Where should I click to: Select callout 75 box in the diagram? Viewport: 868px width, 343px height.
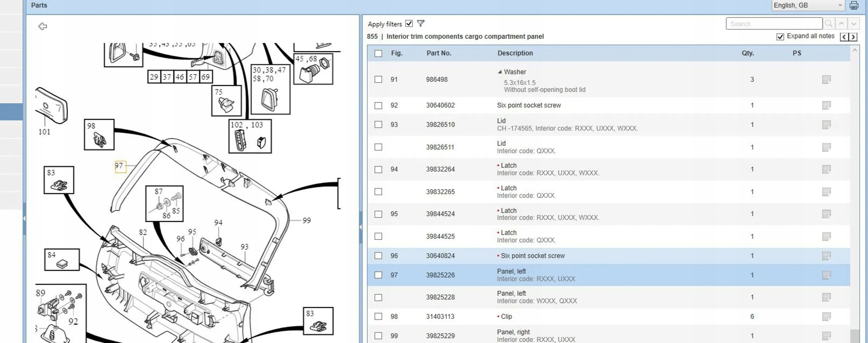226,101
